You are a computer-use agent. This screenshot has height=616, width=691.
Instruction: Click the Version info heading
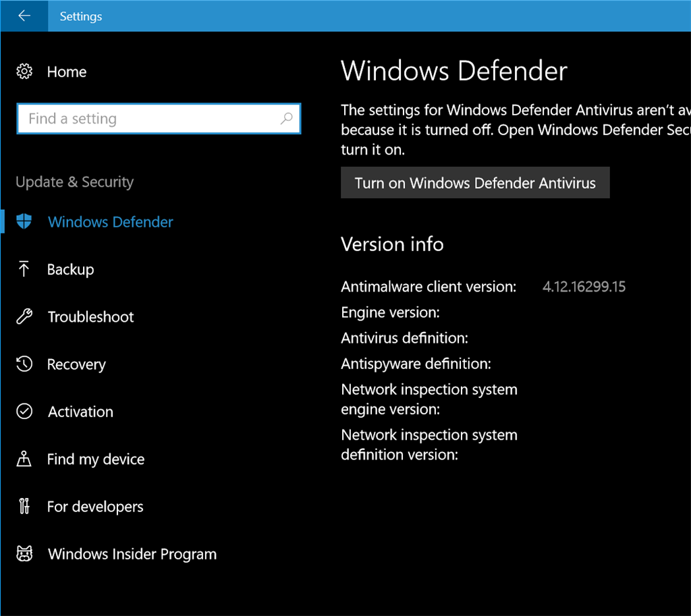pos(392,244)
